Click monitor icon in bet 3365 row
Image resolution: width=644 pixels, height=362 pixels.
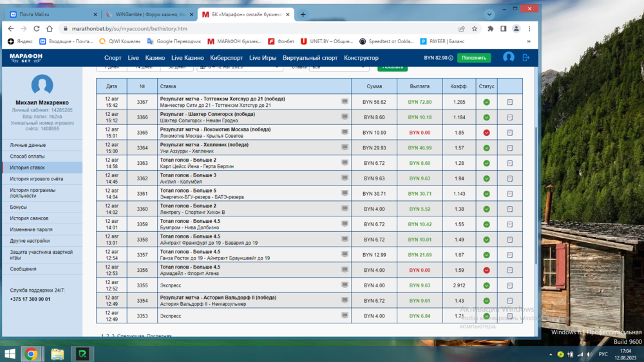click(x=345, y=133)
